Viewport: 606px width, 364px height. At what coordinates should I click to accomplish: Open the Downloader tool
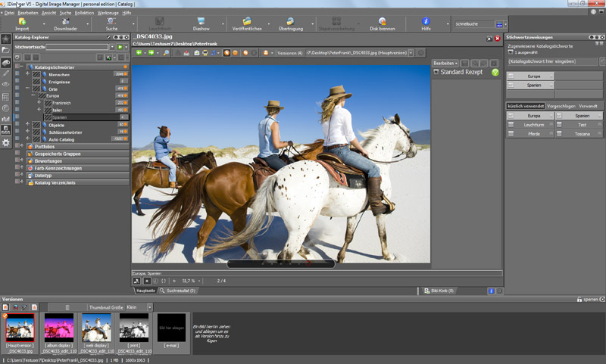tap(65, 23)
